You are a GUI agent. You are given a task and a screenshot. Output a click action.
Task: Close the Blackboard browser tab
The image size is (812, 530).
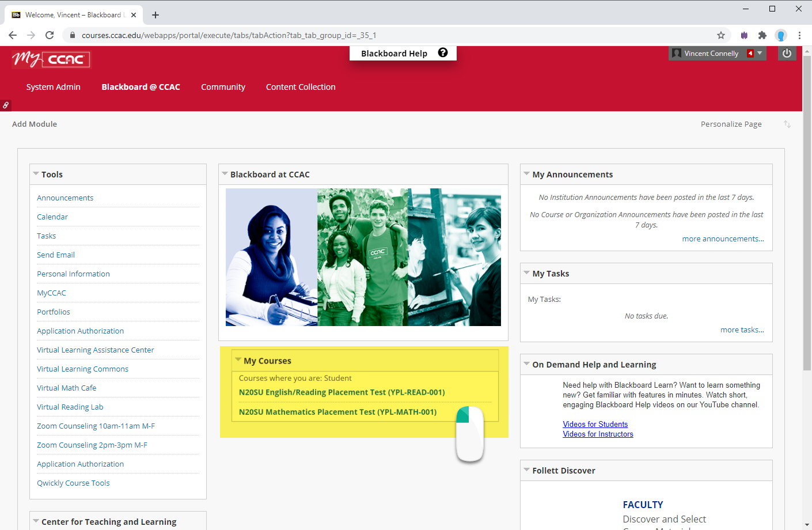(x=134, y=15)
